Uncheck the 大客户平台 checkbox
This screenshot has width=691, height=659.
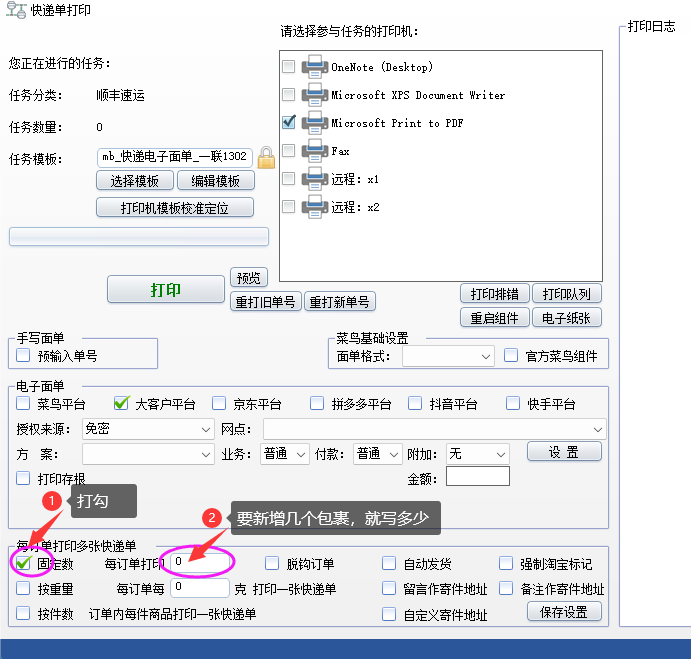pyautogui.click(x=121, y=404)
